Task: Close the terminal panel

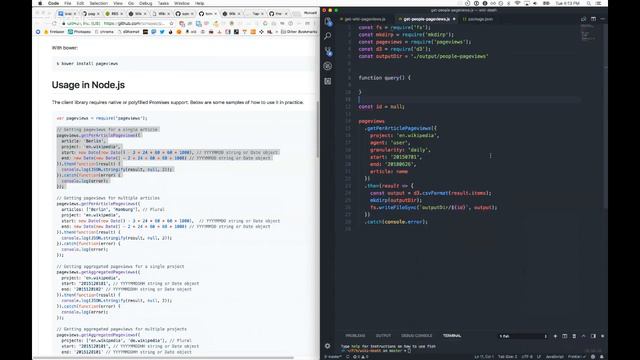Action: coord(602,336)
